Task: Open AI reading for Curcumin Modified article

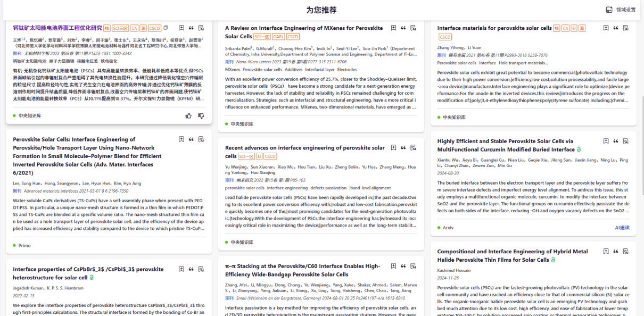Action: 626,142
